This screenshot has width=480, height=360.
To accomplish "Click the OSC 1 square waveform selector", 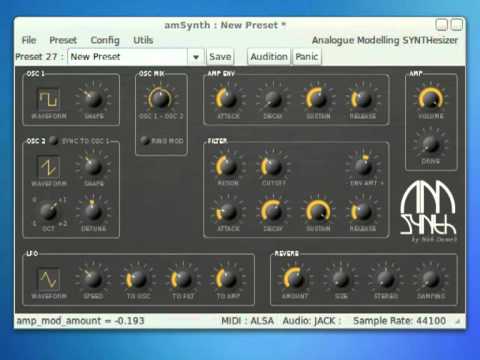I will tap(49, 99).
